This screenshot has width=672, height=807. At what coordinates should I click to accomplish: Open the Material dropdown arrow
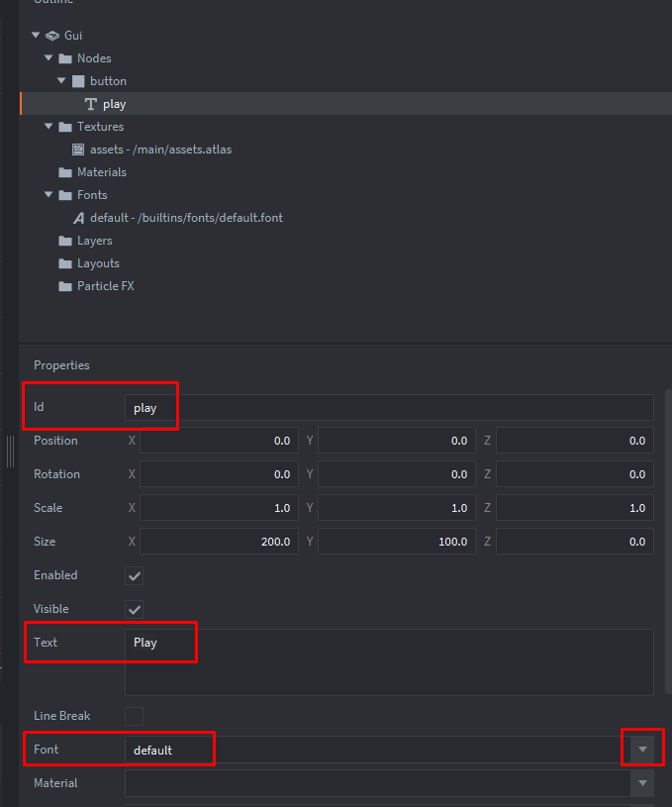pos(643,783)
